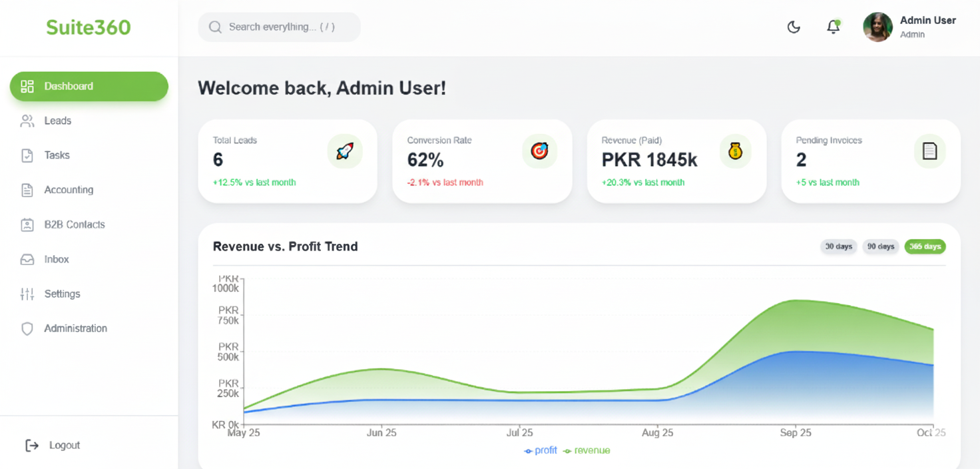980x469 pixels.
Task: Click the rocket icon on Total Leads card
Action: 345,151
